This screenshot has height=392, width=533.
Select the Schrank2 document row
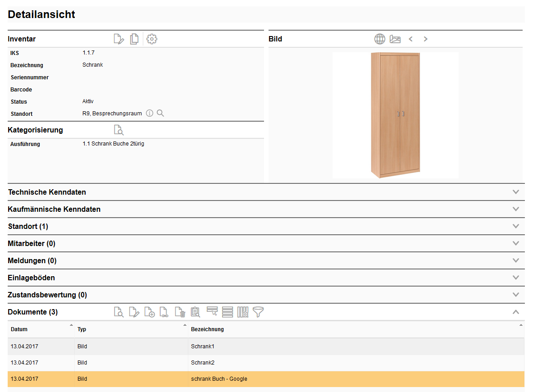coord(203,363)
